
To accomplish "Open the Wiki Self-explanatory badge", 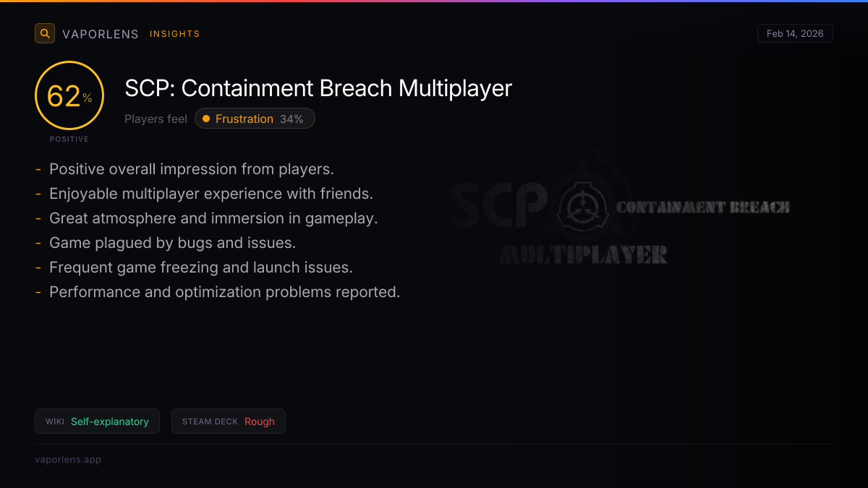I will pyautogui.click(x=98, y=421).
